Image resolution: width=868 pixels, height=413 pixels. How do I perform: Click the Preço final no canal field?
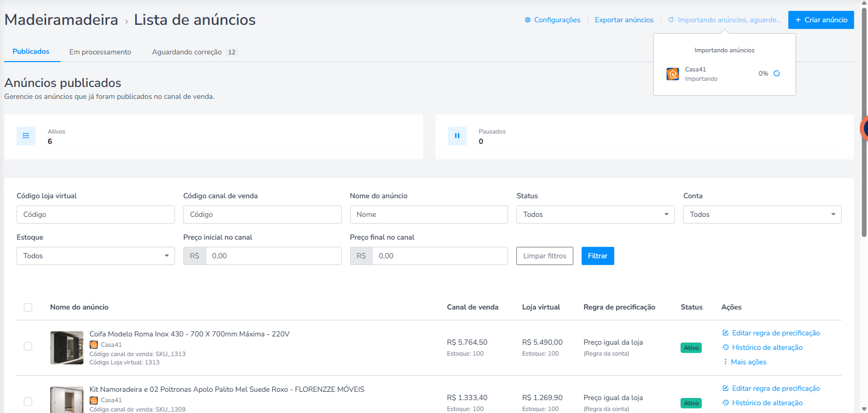point(440,256)
